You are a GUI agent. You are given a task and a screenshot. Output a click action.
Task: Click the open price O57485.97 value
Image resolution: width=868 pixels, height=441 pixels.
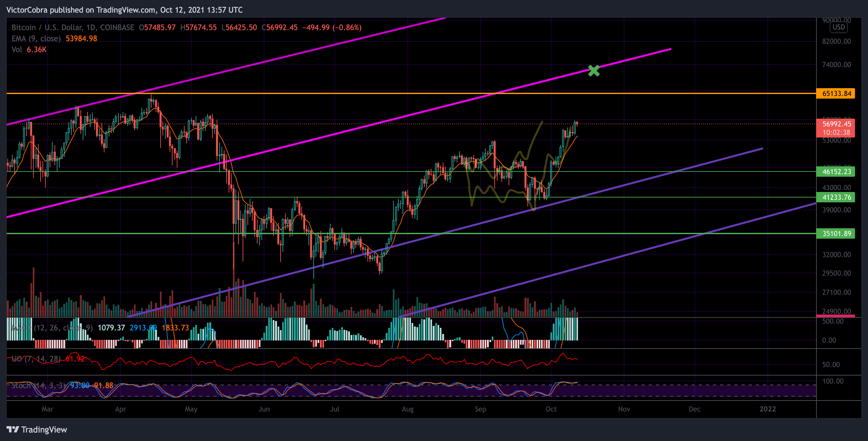pyautogui.click(x=157, y=27)
